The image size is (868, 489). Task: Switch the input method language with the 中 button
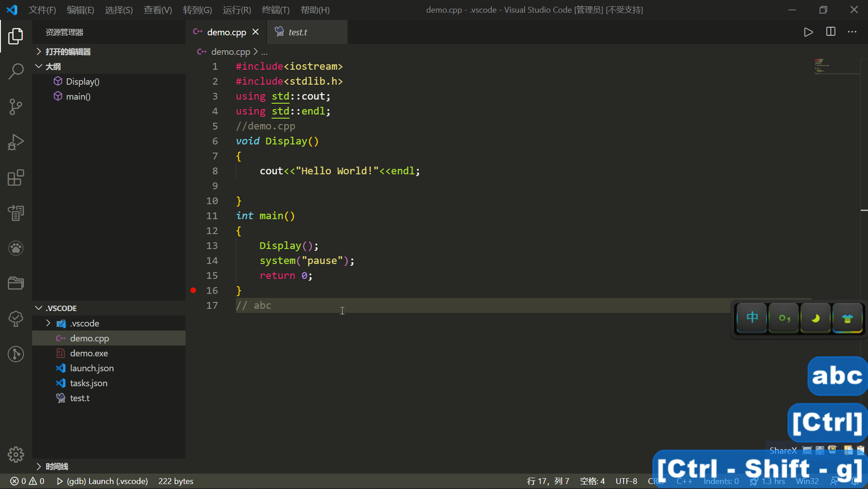click(x=751, y=318)
